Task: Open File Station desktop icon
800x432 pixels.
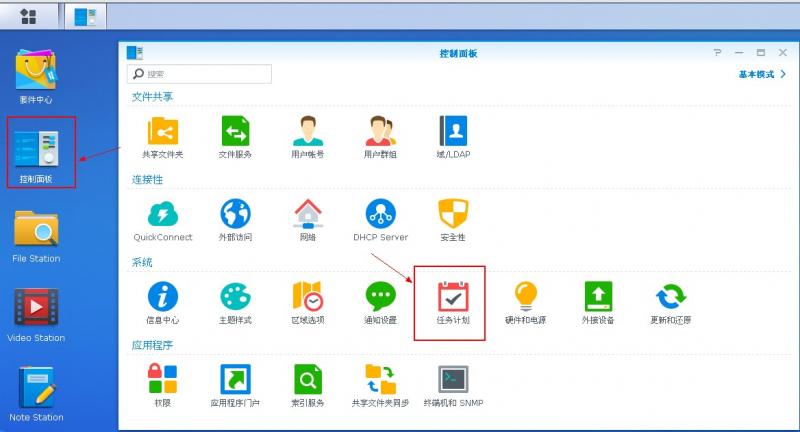Action: tap(36, 237)
